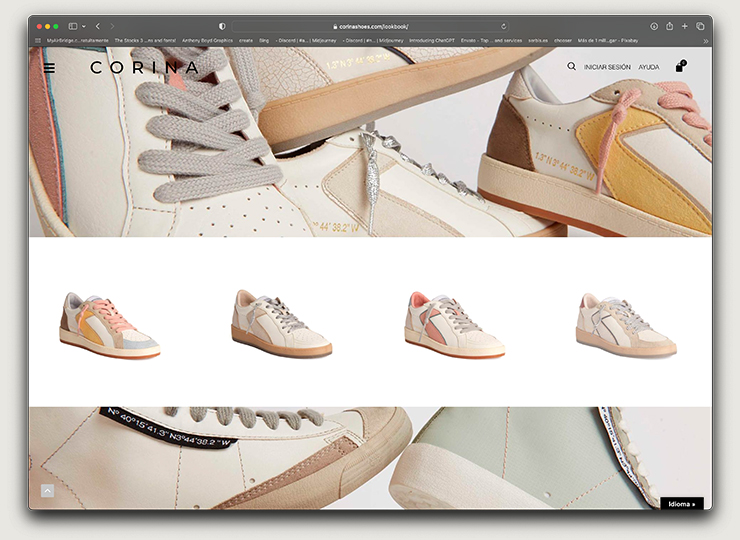740x540 pixels.
Task: Open the Safari downloads icon
Action: tap(654, 26)
